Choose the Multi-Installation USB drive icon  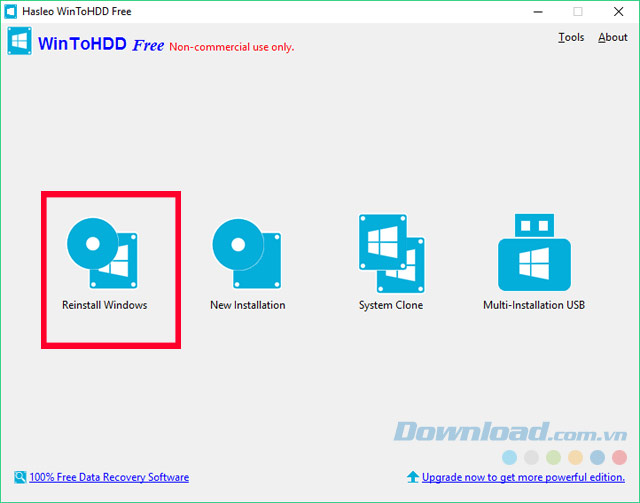click(x=534, y=252)
